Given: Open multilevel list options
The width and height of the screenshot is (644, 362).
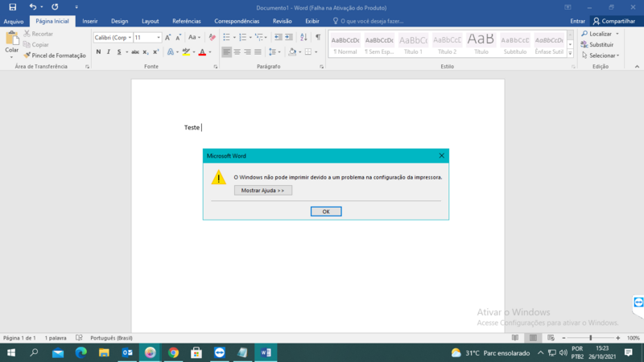Looking at the screenshot, I should (261, 37).
